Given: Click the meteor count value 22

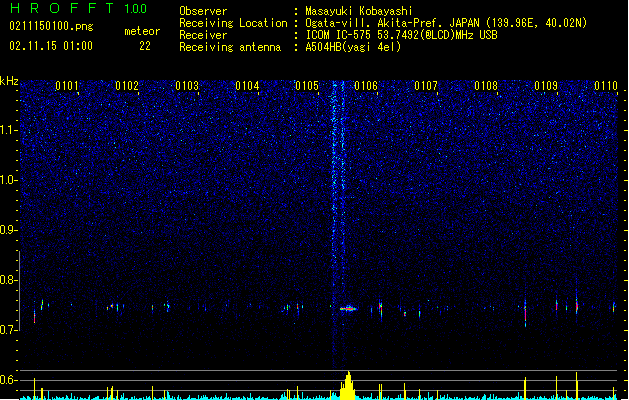Looking at the screenshot, I should coord(145,46).
